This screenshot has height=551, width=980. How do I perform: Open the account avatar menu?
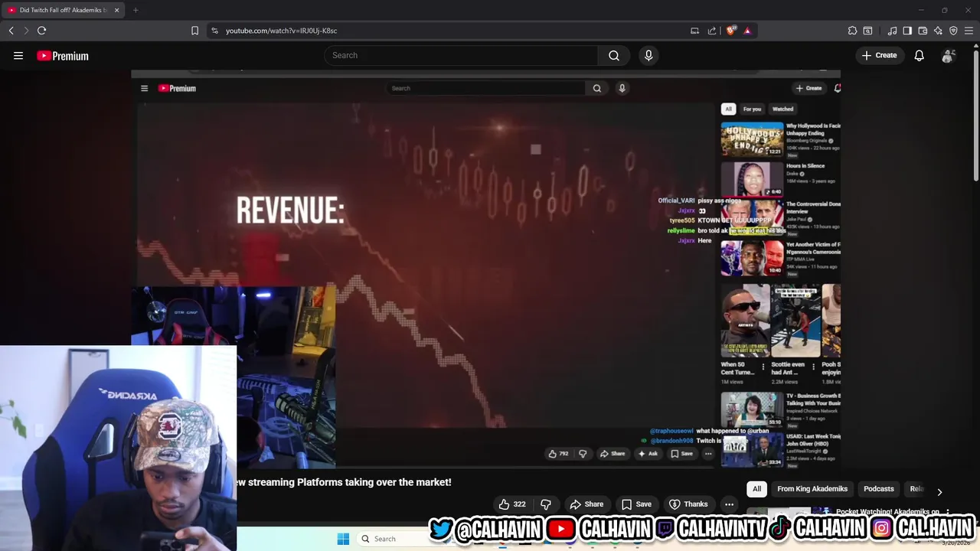tap(948, 55)
